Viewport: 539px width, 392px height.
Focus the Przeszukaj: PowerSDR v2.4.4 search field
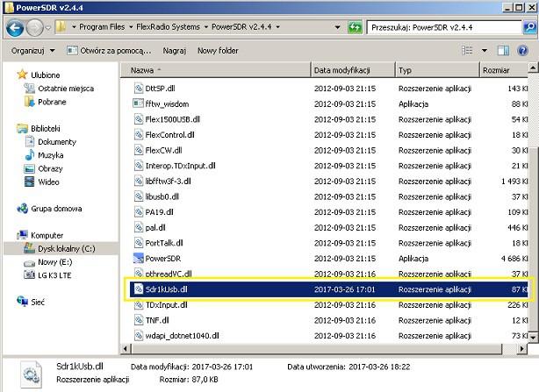point(445,27)
